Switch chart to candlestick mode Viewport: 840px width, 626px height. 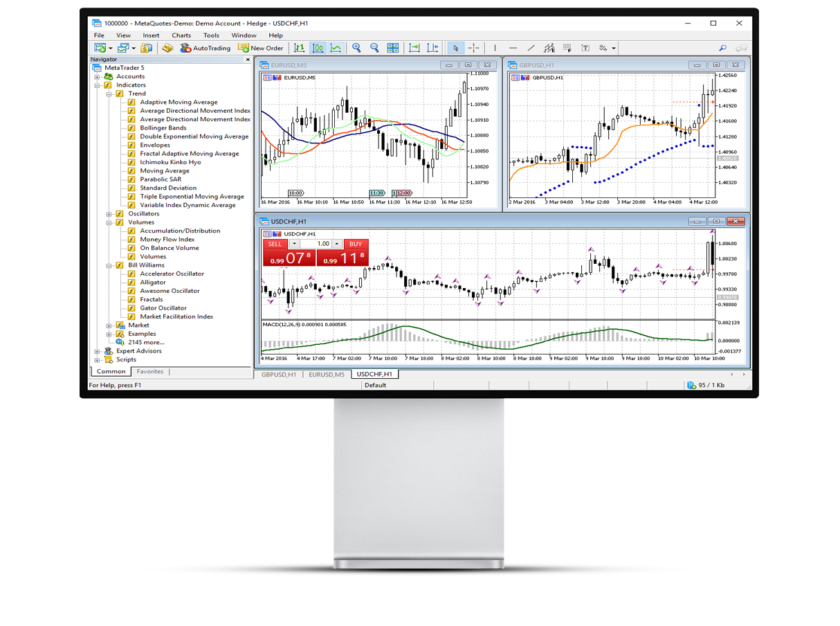pos(318,48)
